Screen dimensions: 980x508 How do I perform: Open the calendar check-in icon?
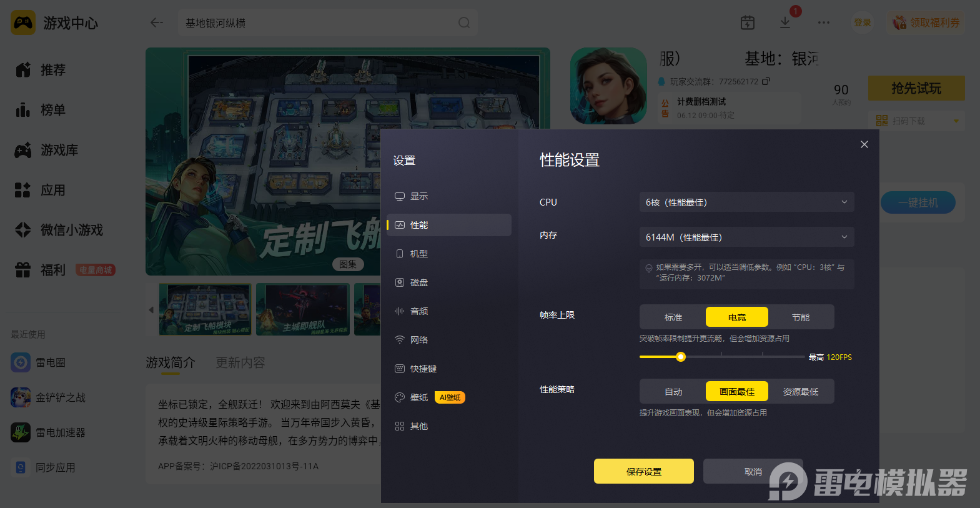click(x=748, y=22)
